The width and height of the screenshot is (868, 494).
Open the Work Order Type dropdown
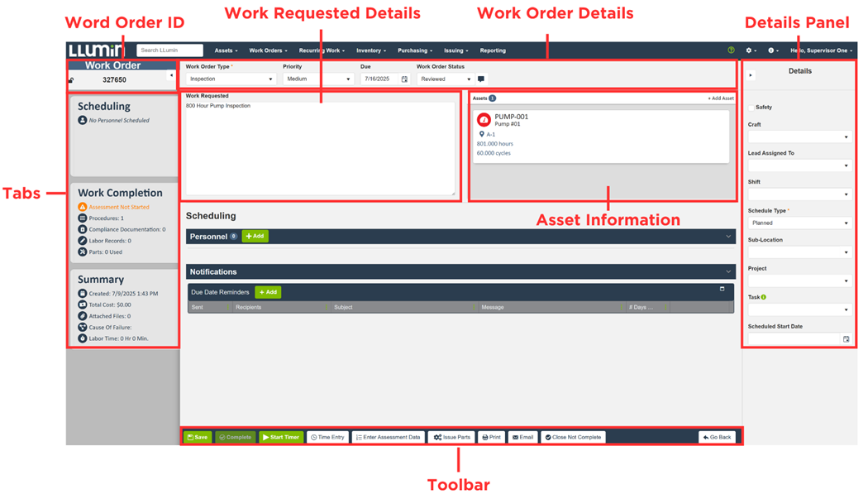tap(231, 79)
